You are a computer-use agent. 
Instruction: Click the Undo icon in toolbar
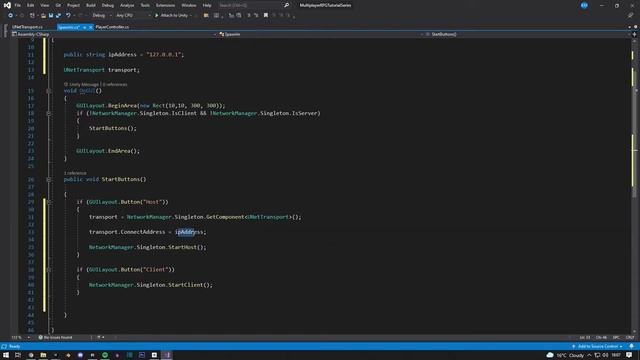click(68, 16)
